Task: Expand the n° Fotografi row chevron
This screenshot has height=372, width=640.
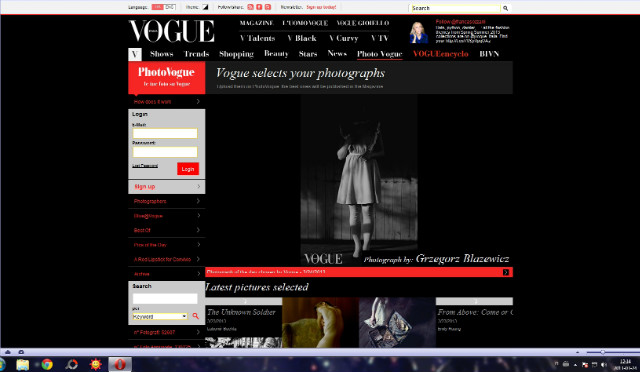Action: pos(198,332)
